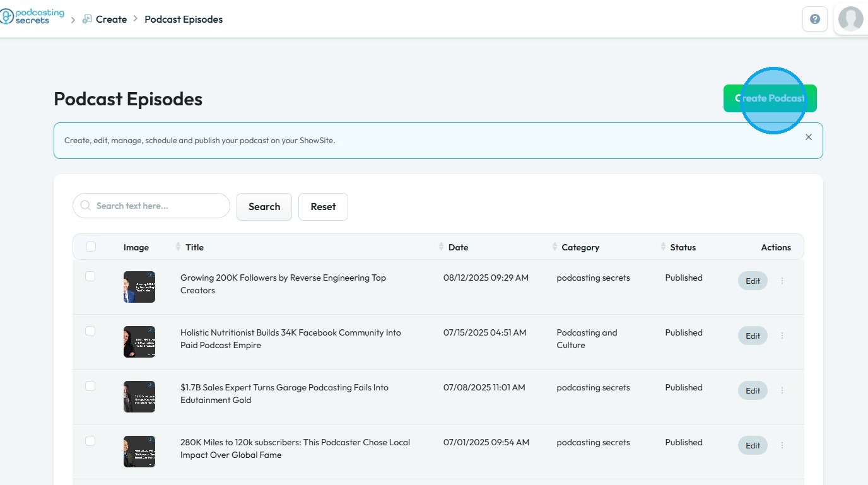Go to Create in the breadcrumb

pos(111,20)
